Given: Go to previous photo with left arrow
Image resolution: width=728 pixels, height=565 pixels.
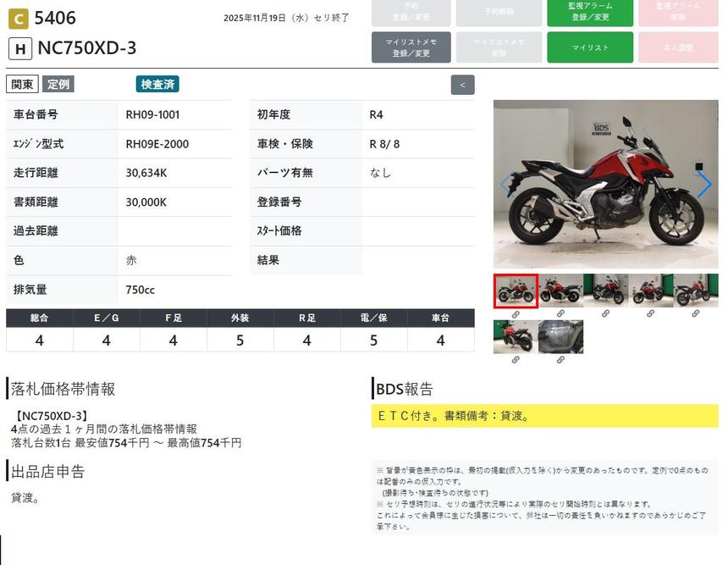Looking at the screenshot, I should pyautogui.click(x=507, y=185).
